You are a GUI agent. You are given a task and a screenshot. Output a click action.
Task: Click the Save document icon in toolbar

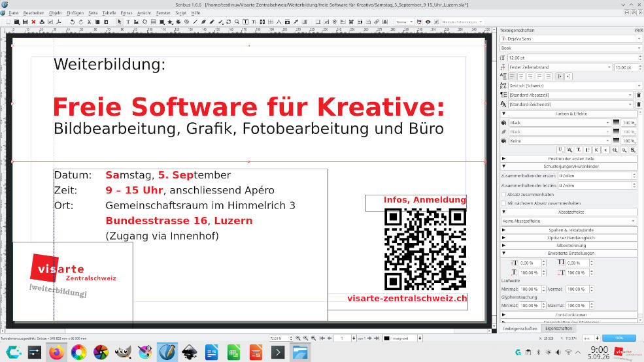tap(25, 22)
